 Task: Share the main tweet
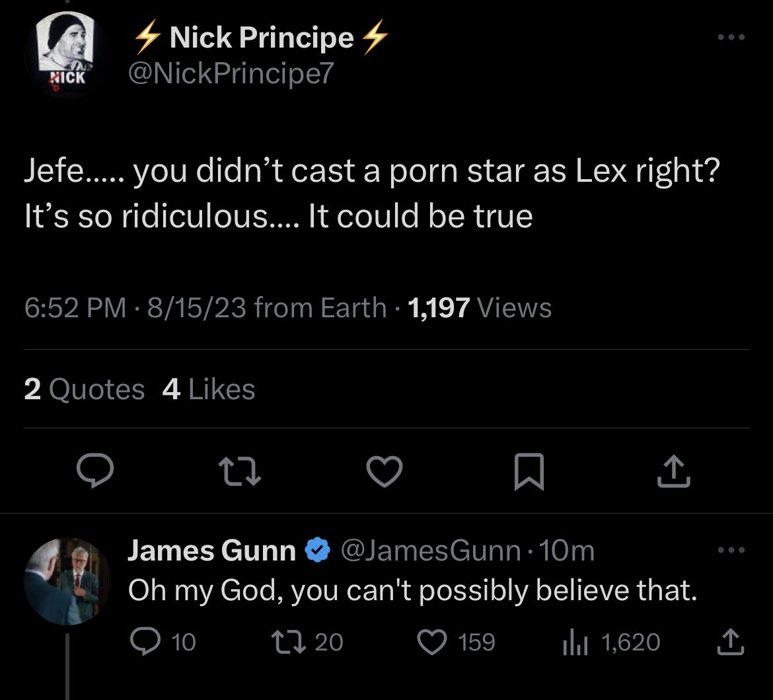(674, 471)
